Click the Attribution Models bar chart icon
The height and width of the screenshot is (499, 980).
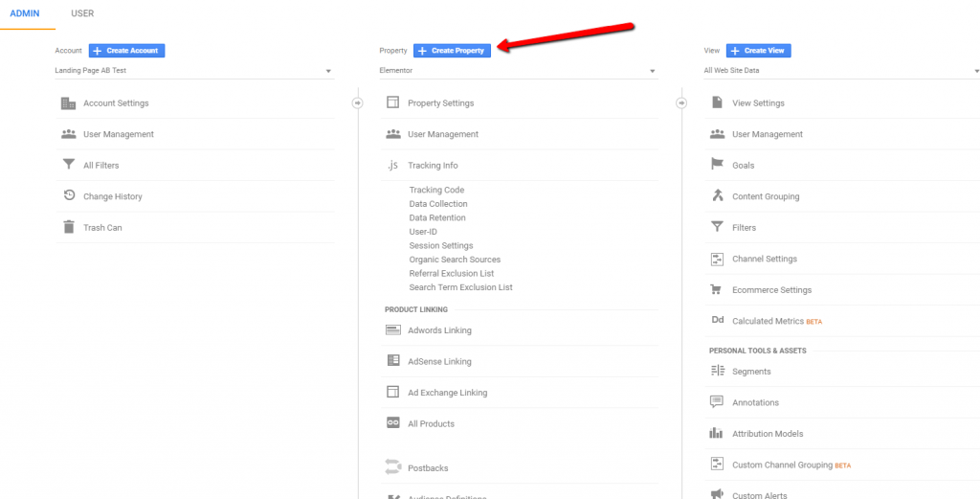(717, 434)
